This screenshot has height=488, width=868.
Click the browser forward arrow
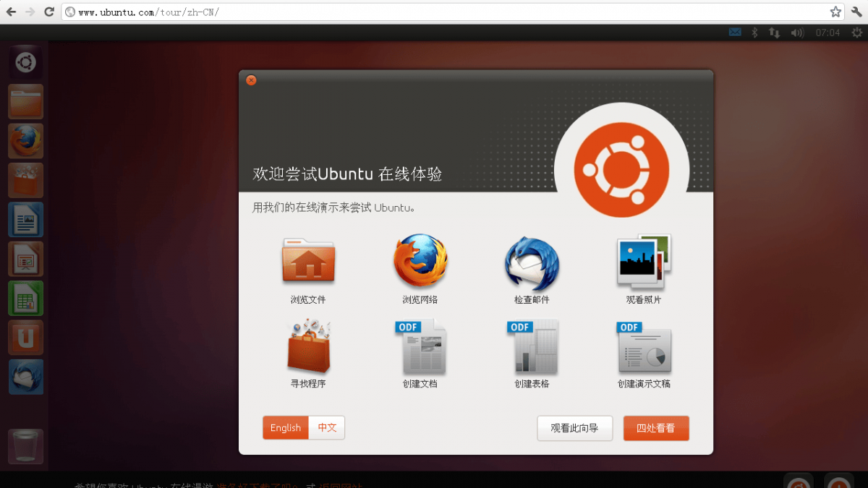(30, 12)
